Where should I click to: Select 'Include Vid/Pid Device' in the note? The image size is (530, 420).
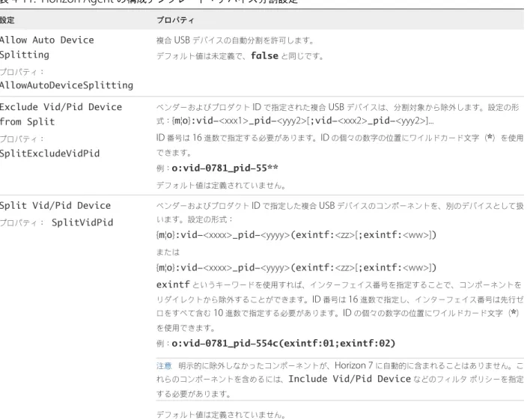(350, 379)
